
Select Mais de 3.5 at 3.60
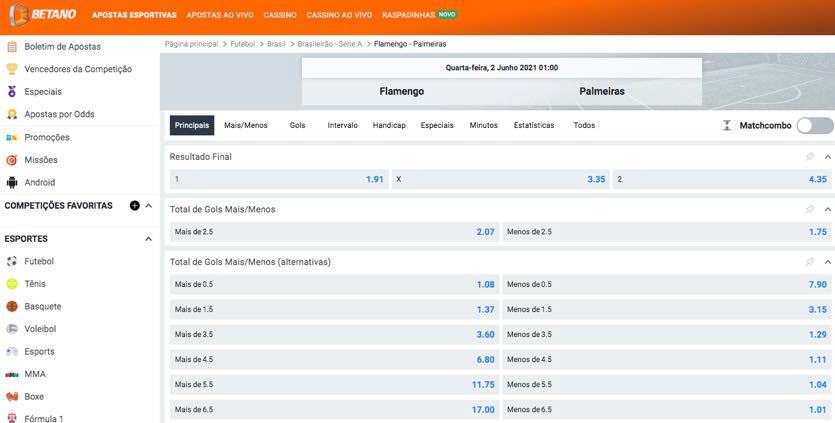pos(334,335)
